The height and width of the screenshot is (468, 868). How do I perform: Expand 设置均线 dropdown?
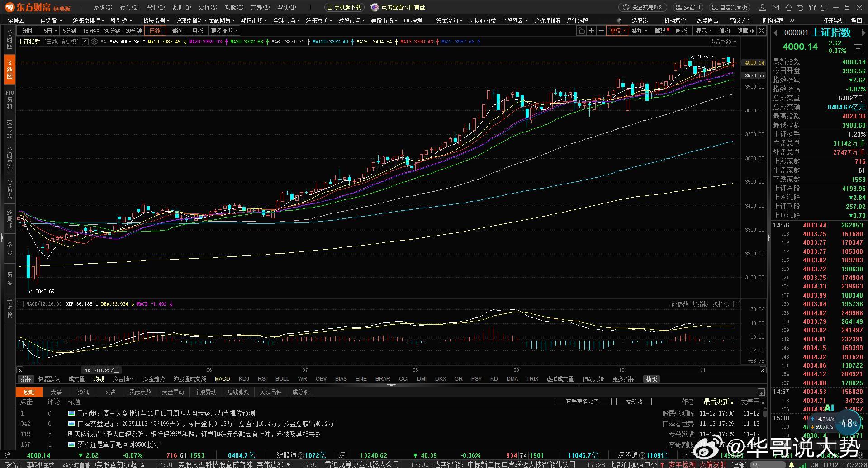point(723,42)
